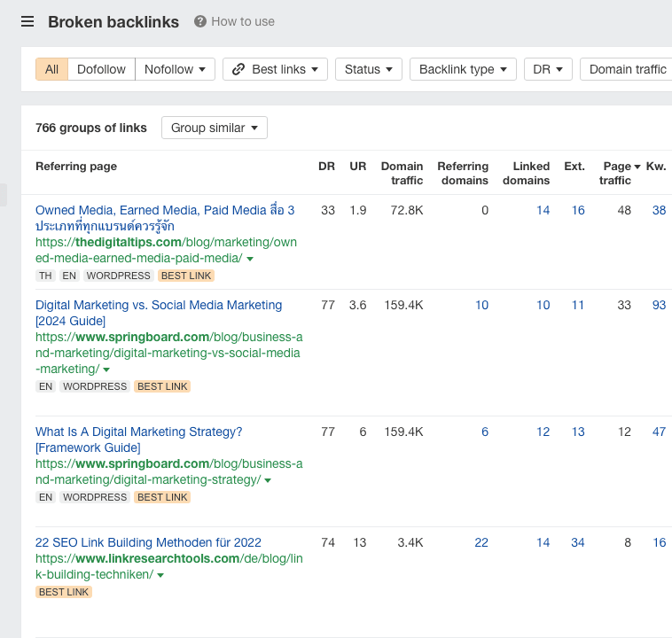Viewport: 672px width, 638px height.
Task: Click referring domains value 22
Action: [x=481, y=542]
